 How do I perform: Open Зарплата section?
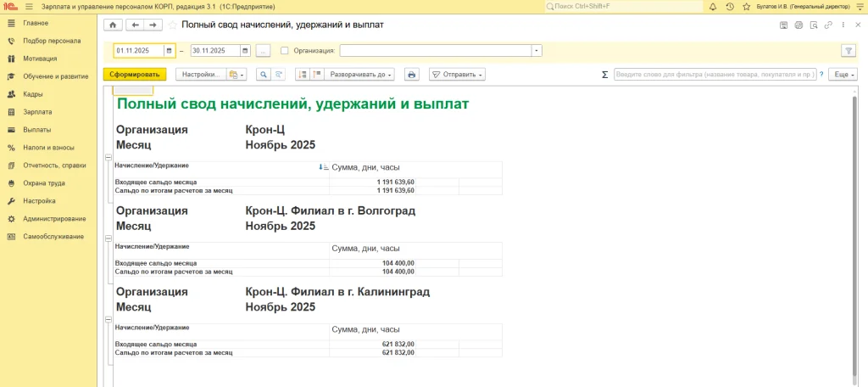coord(37,112)
